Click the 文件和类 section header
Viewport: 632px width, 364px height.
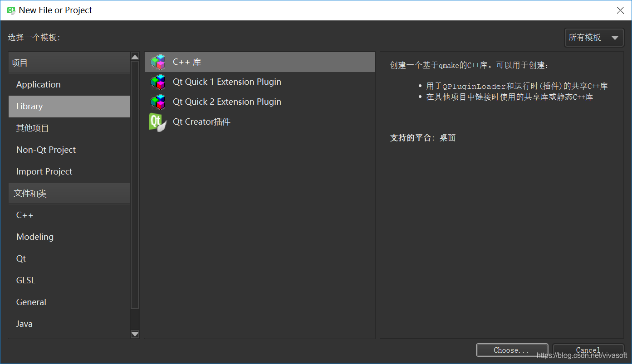coord(69,194)
